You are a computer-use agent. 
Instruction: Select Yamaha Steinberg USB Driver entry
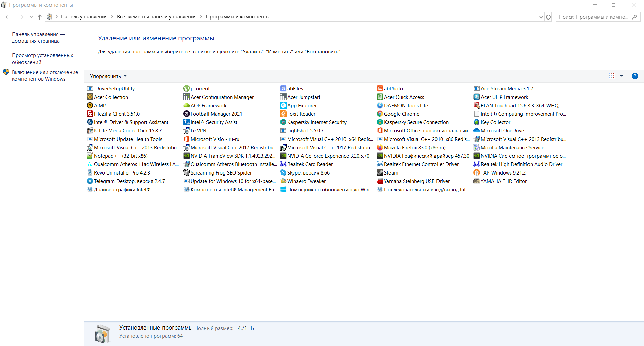coord(413,181)
